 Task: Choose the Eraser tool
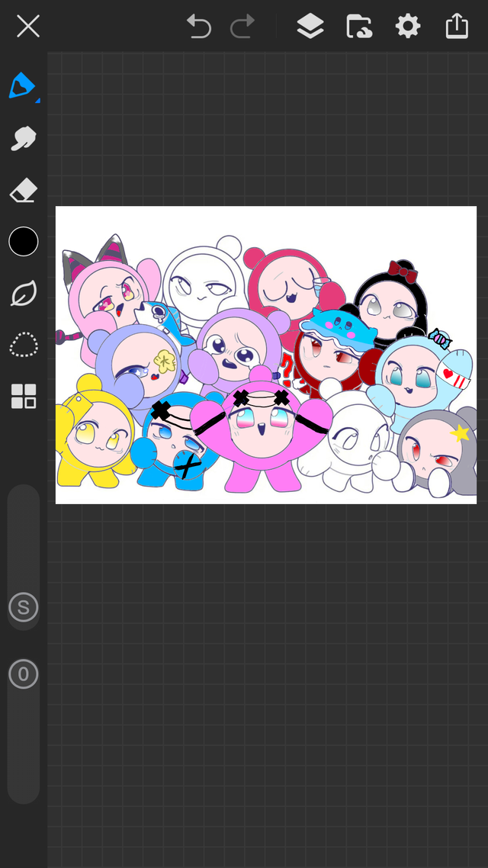point(24,191)
